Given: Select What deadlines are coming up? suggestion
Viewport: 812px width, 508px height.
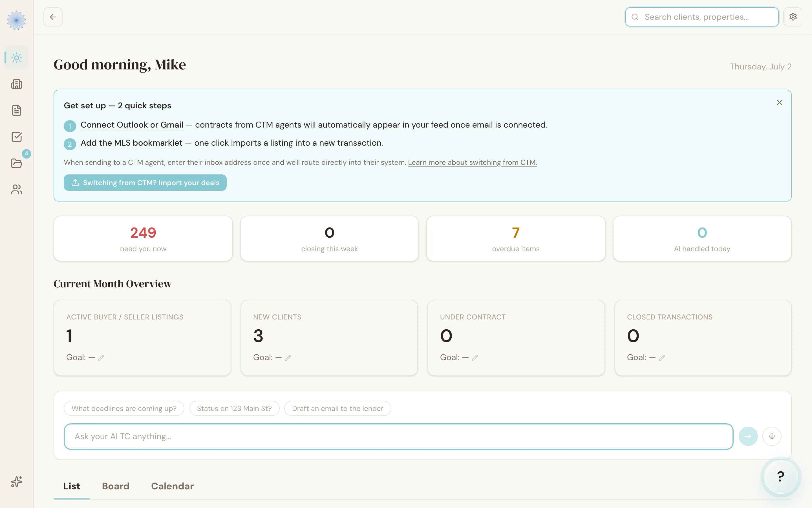Looking at the screenshot, I should click(x=124, y=409).
